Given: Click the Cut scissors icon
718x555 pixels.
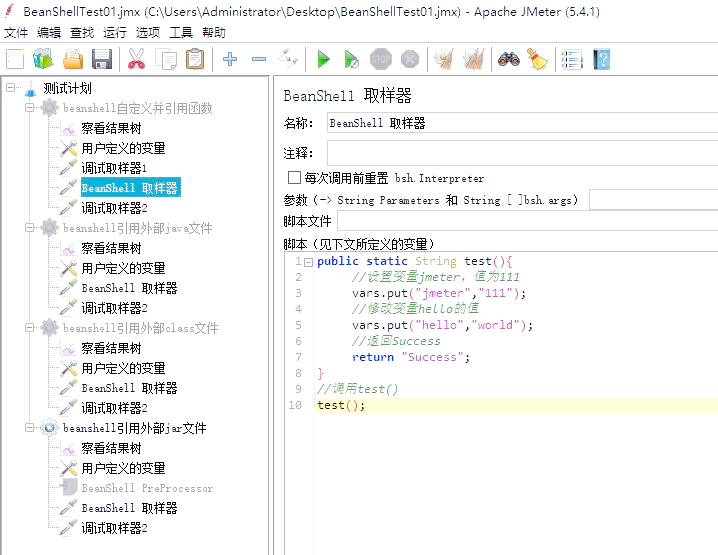Looking at the screenshot, I should pos(136,60).
